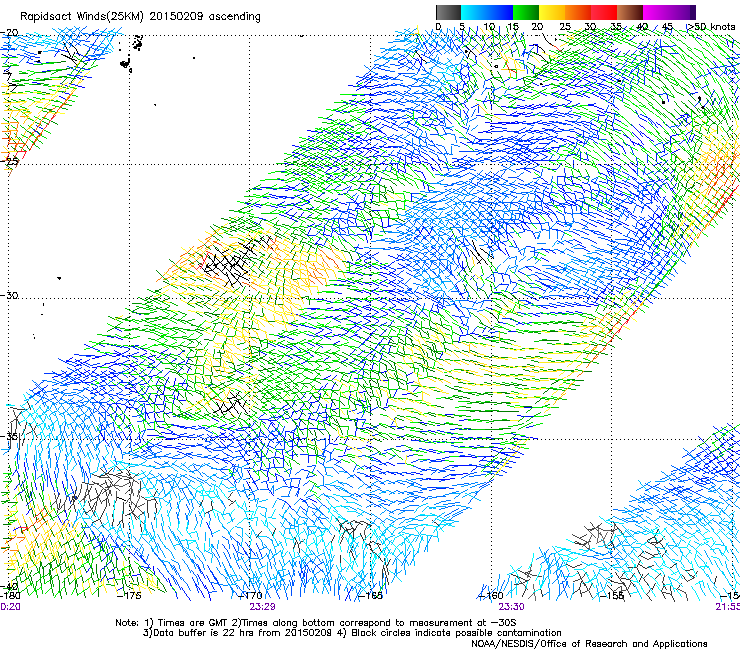Click the purple time label '21:55'
Viewport: 740px width, 650px height.
pyautogui.click(x=728, y=607)
